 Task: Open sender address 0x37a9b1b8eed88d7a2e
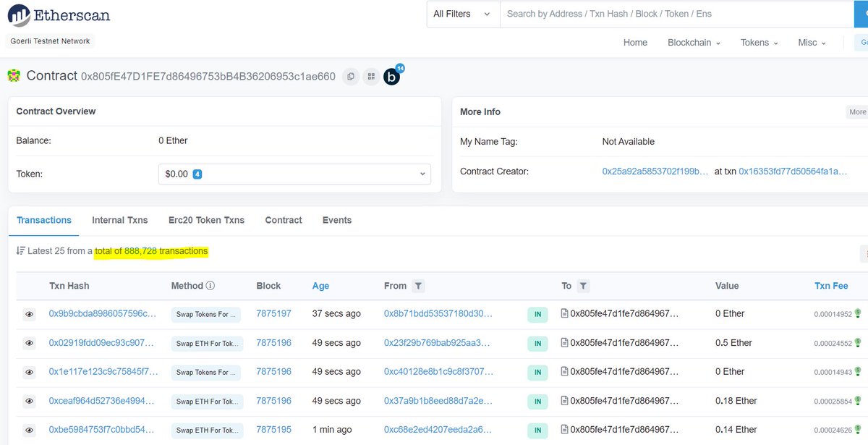(438, 400)
